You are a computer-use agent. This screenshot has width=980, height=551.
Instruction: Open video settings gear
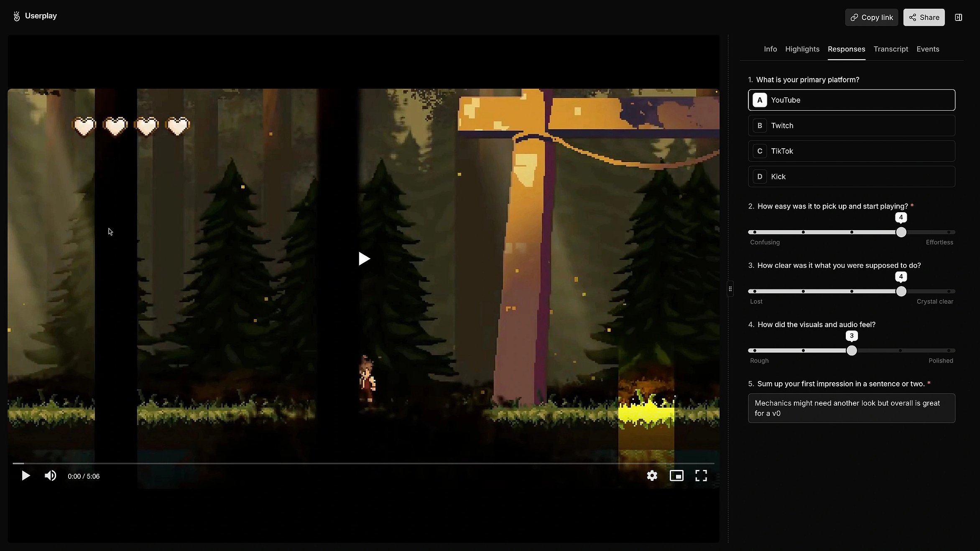(652, 476)
